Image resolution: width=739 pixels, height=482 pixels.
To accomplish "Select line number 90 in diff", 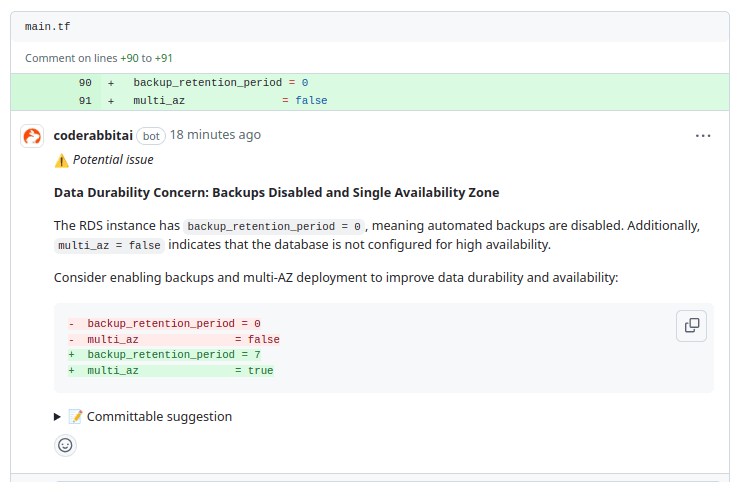I will 85,82.
